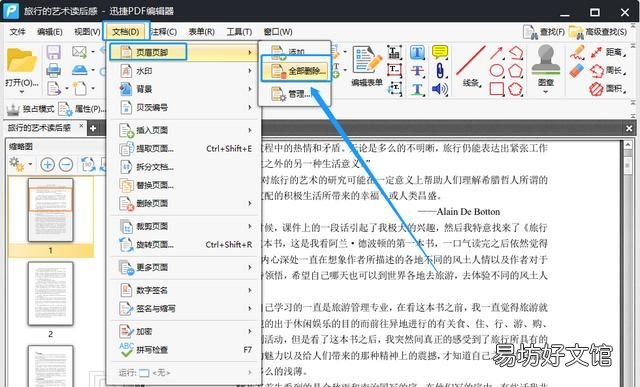This screenshot has height=387, width=640.
Task: Expand the Insert Pages (插入页面) submenu
Action: click(184, 130)
